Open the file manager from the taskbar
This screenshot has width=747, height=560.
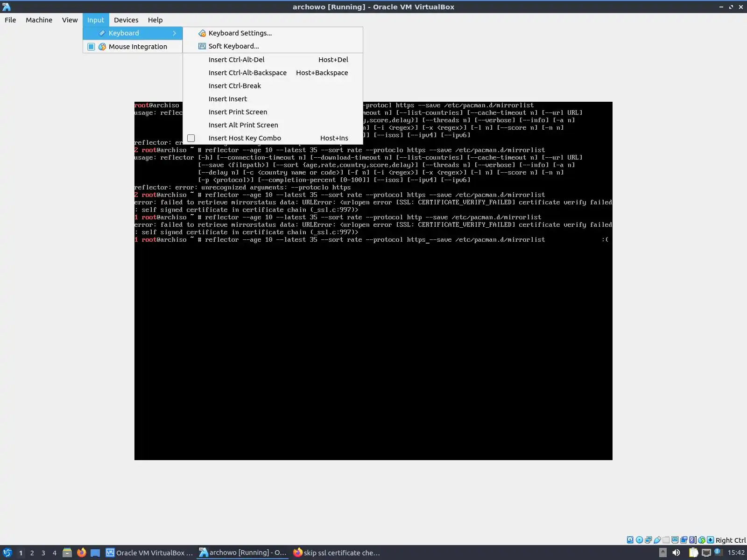67,553
